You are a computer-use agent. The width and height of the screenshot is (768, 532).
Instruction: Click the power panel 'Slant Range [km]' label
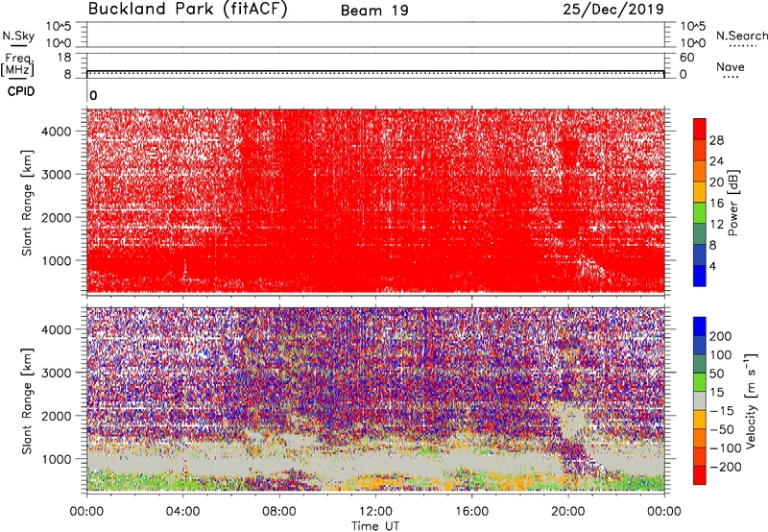coord(27,203)
